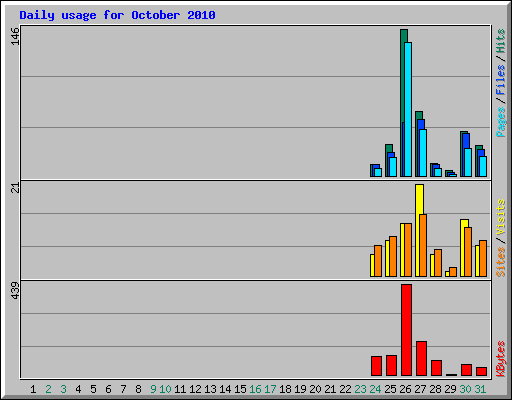Select the cyan Pages bar for day 30
This screenshot has height=400, width=512.
(x=468, y=163)
